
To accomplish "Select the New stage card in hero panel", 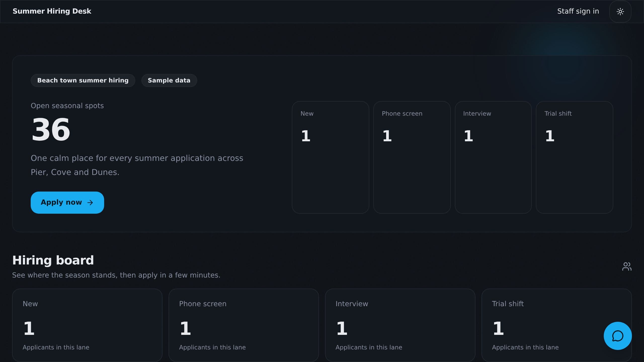I will pyautogui.click(x=330, y=157).
